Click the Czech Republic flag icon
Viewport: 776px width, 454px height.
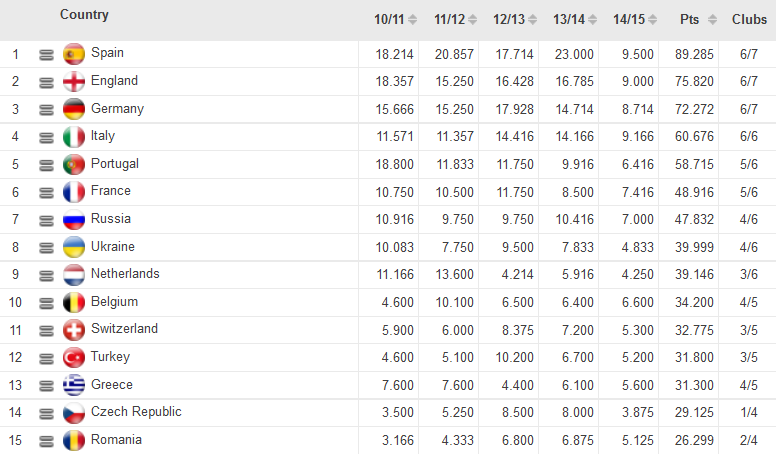pos(74,412)
